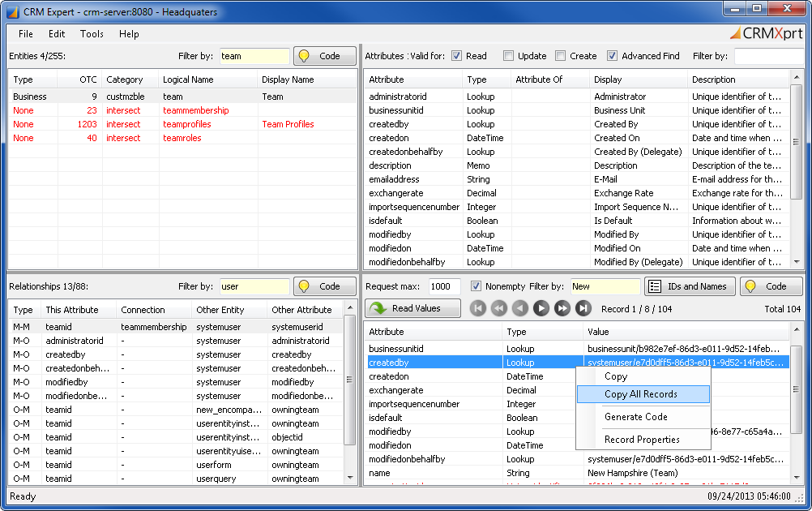
Task: Open the Edit menu
Action: tap(57, 34)
